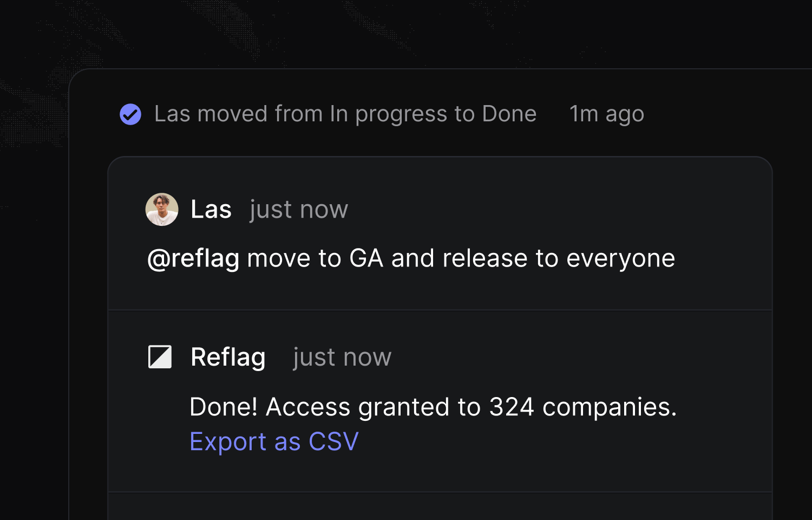Open the @reflag mention

pos(192,258)
